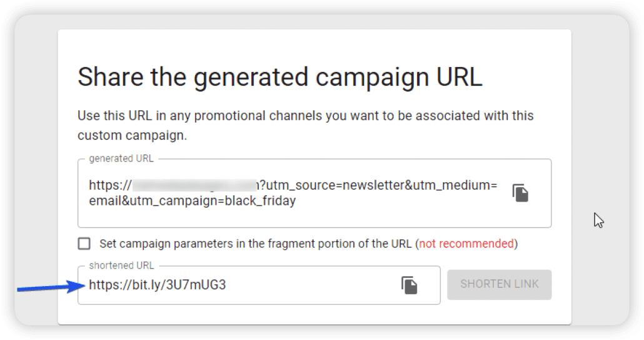Click inside the shortened URL field

point(259,285)
